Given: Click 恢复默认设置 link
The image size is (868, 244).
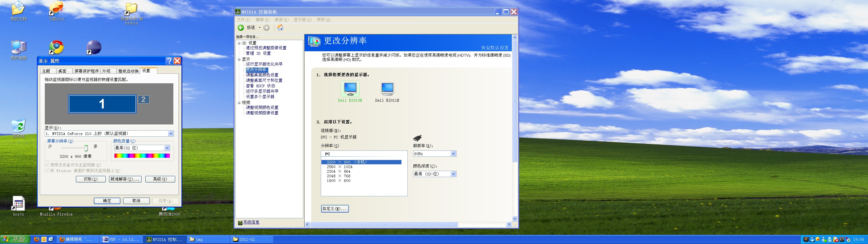Looking at the screenshot, I should click(x=495, y=48).
